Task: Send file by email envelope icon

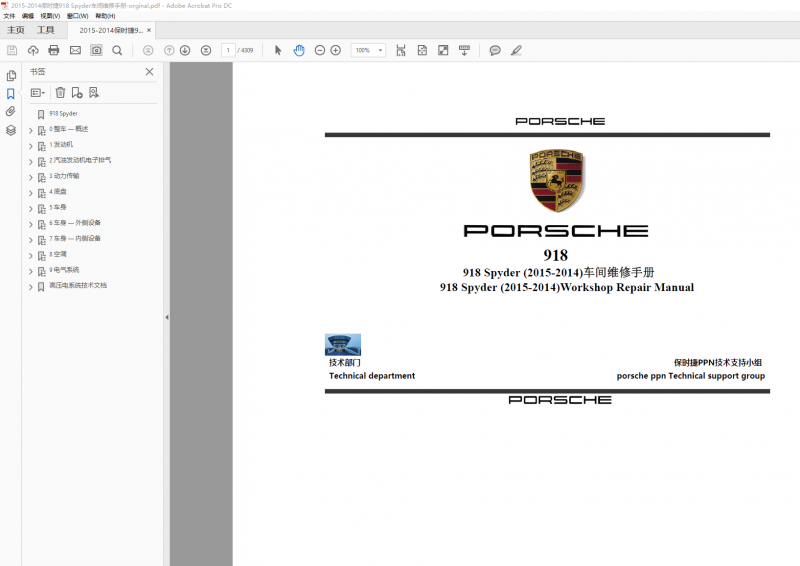Action: pyautogui.click(x=75, y=50)
